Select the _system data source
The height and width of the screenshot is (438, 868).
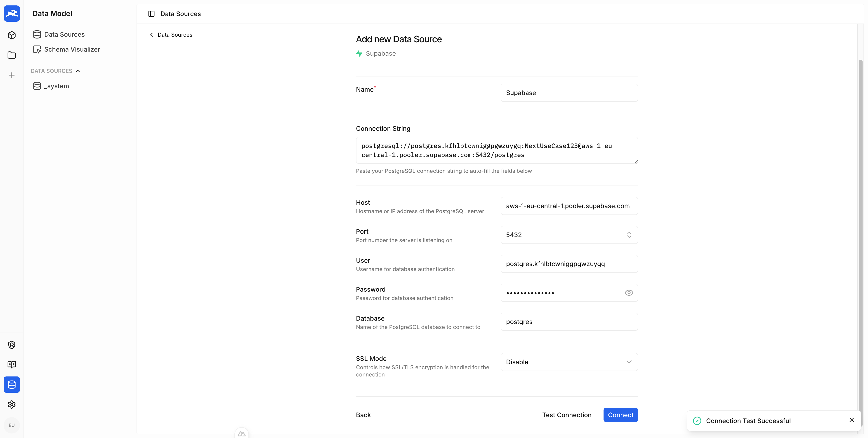click(51, 86)
